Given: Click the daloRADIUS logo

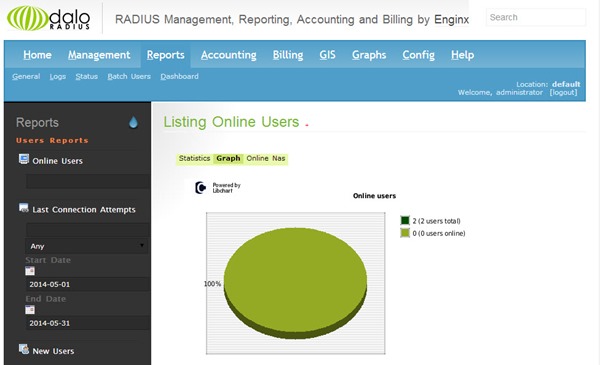Looking at the screenshot, I should pyautogui.click(x=49, y=18).
